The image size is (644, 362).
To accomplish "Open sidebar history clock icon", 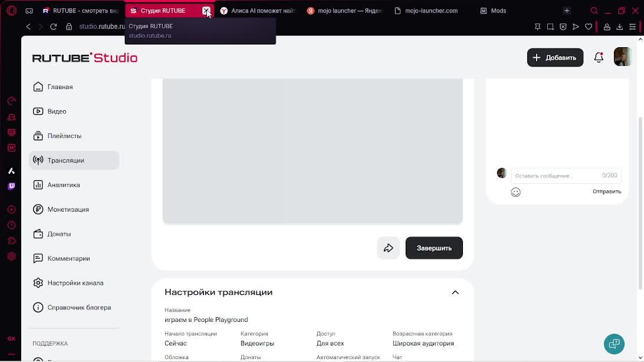I will [x=12, y=225].
